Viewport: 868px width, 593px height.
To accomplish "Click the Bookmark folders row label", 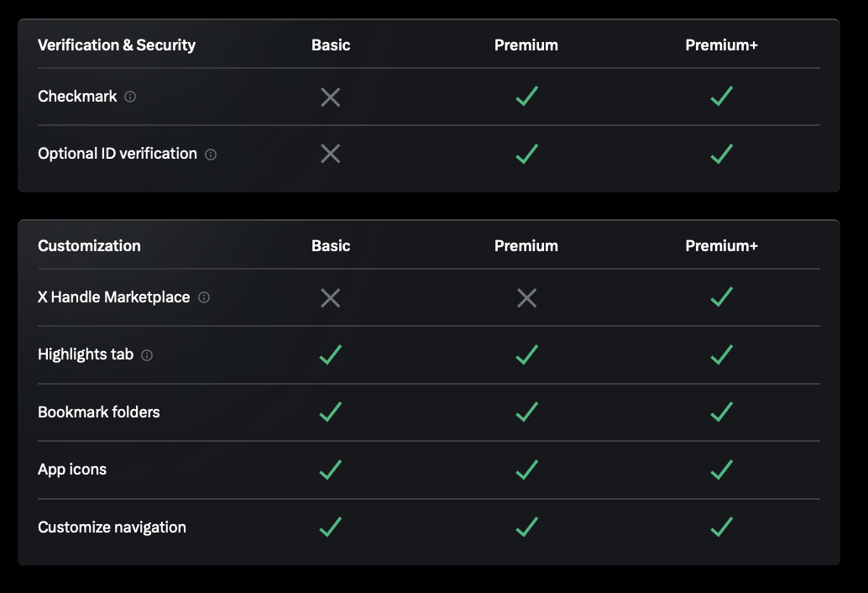I will pos(97,412).
